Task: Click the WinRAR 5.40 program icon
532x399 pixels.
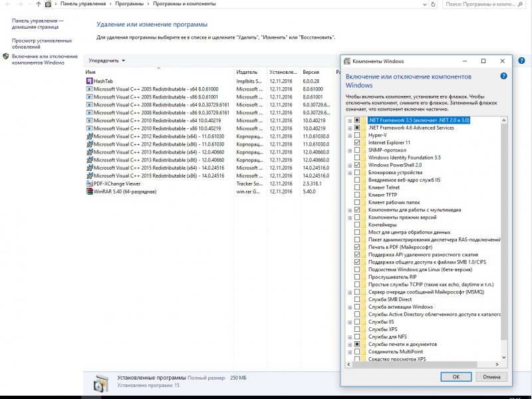Action: (x=89, y=192)
